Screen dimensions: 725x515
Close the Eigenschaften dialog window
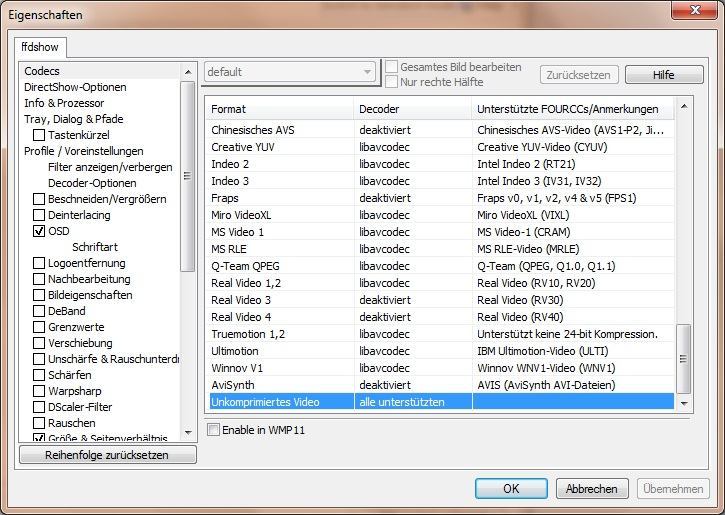pyautogui.click(x=695, y=10)
